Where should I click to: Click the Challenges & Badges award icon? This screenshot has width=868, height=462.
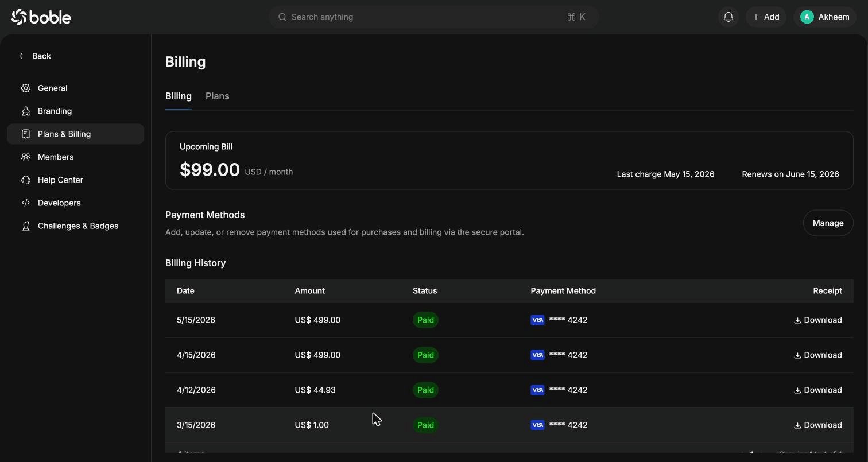[26, 226]
